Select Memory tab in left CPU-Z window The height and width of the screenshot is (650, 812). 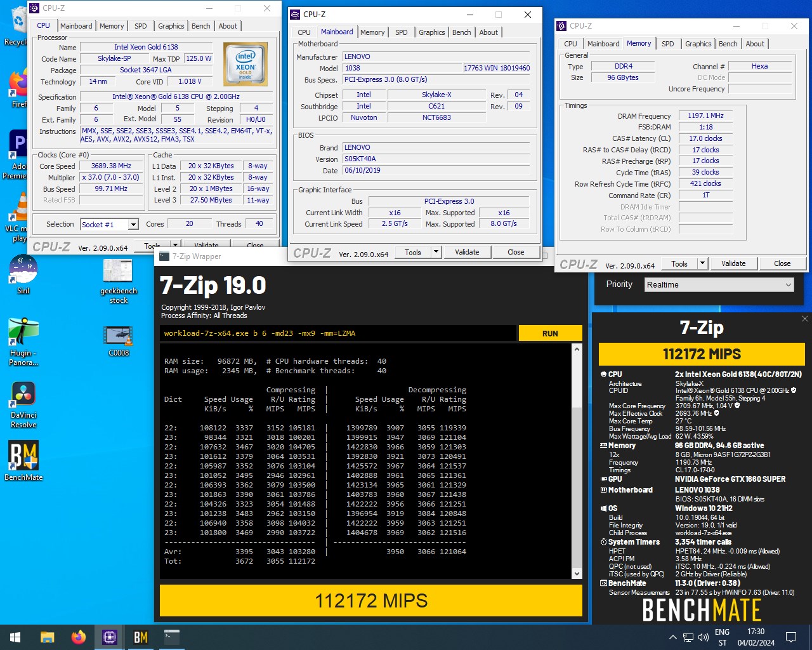(x=112, y=26)
